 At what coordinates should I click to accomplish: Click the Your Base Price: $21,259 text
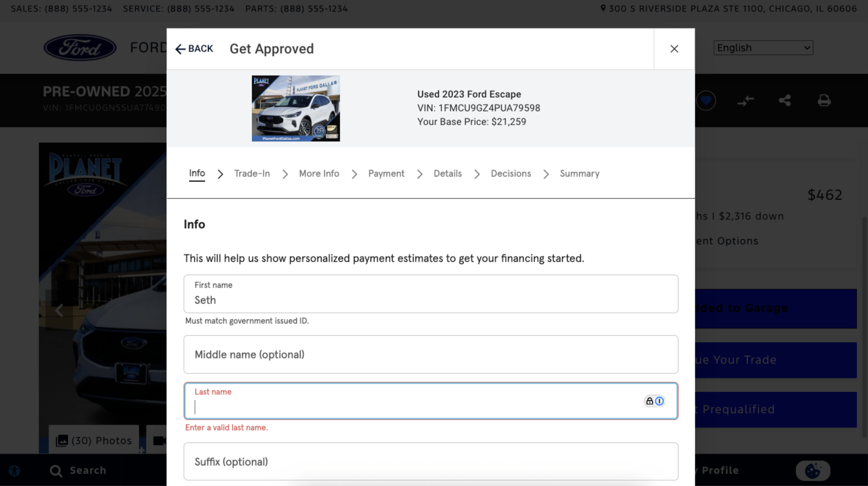[x=472, y=122]
